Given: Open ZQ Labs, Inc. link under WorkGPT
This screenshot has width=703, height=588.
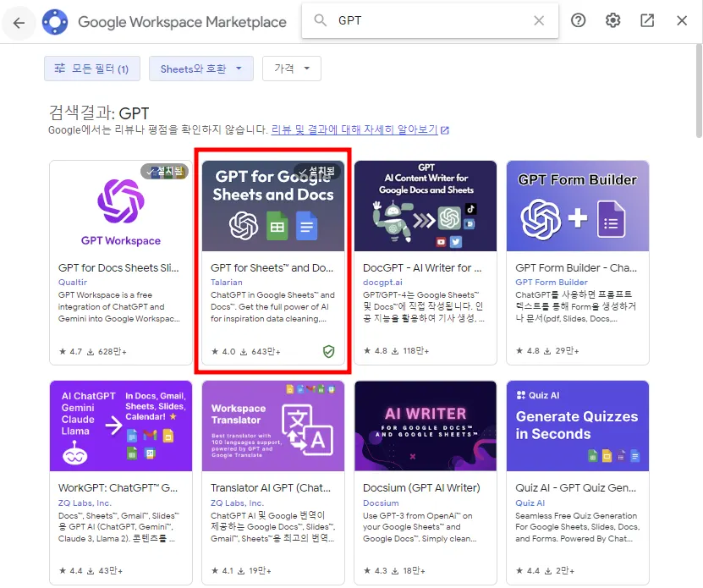Looking at the screenshot, I should coord(85,503).
